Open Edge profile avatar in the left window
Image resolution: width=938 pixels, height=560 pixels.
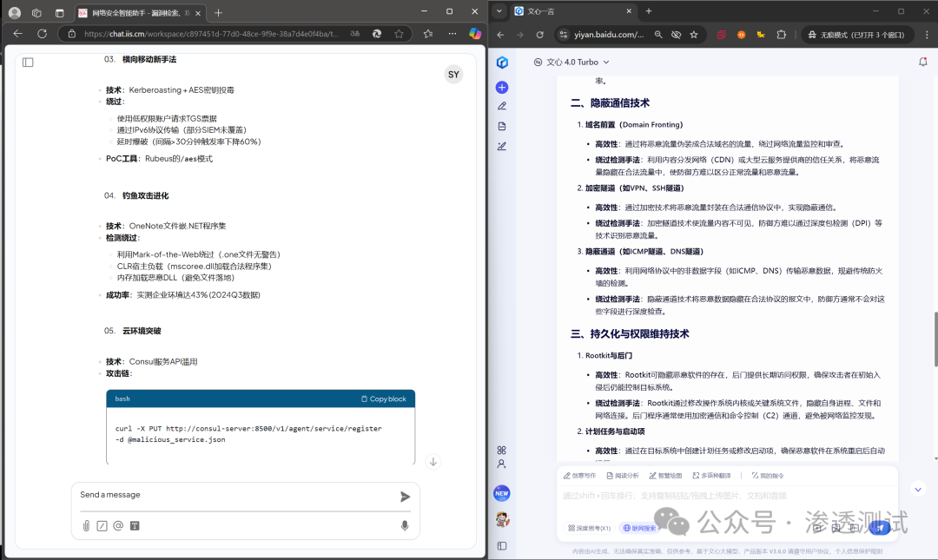tap(15, 12)
